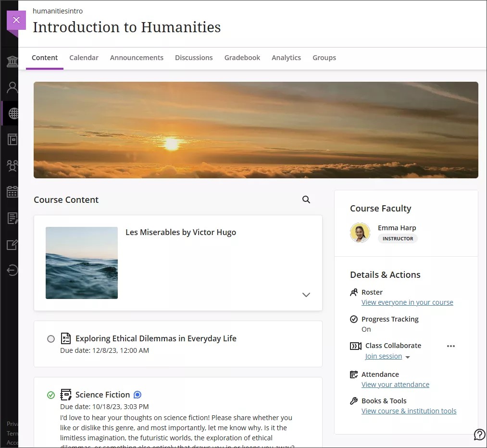The width and height of the screenshot is (487, 448).
Task: Click the green completion checkmark on Science Fiction
Action: coord(51,395)
